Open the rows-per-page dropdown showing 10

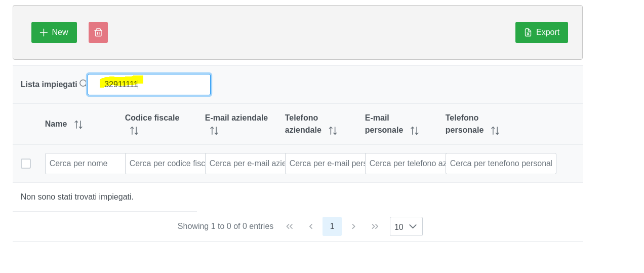coord(406,226)
